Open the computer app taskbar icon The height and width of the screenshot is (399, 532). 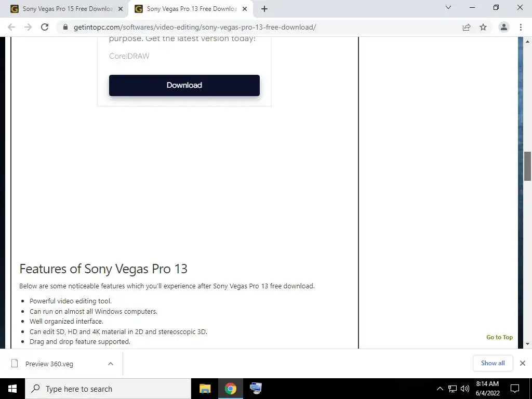point(256,389)
